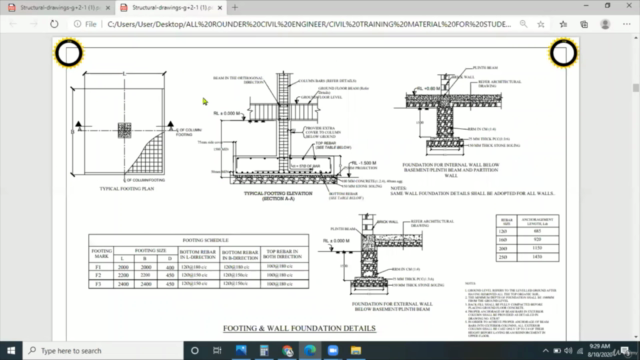The width and height of the screenshot is (640, 360).
Task: Click the 'FOOTING MARK' column header
Action: click(x=101, y=253)
